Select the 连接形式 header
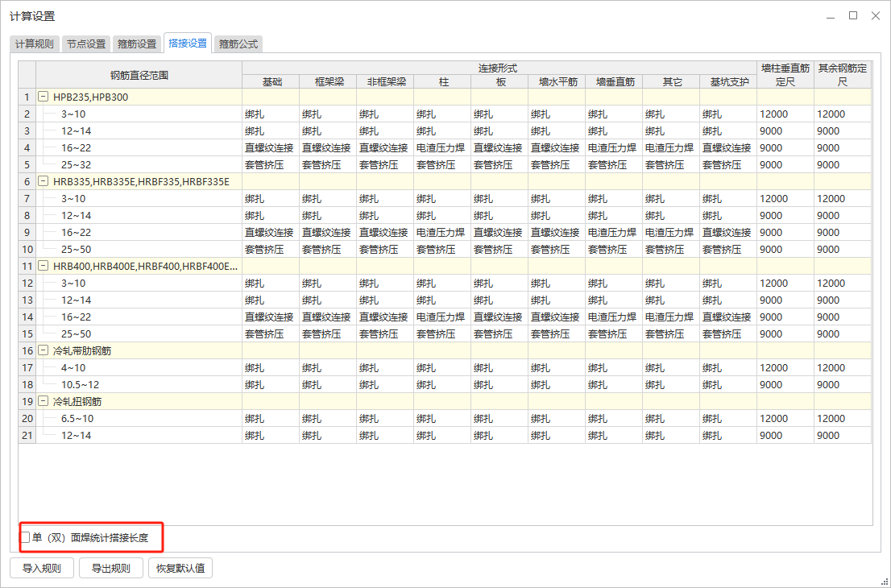Screen dimensions: 891x588 499,68
